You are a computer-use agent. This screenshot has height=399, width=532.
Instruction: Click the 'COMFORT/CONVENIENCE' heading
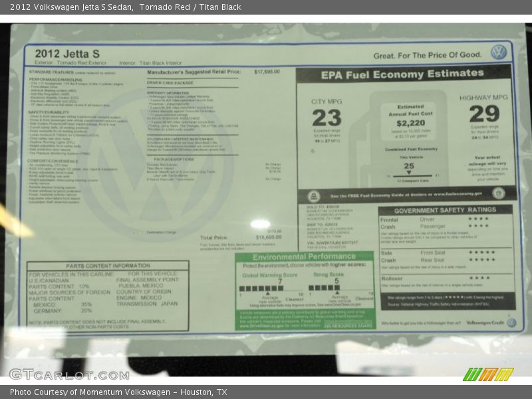[x=53, y=161]
